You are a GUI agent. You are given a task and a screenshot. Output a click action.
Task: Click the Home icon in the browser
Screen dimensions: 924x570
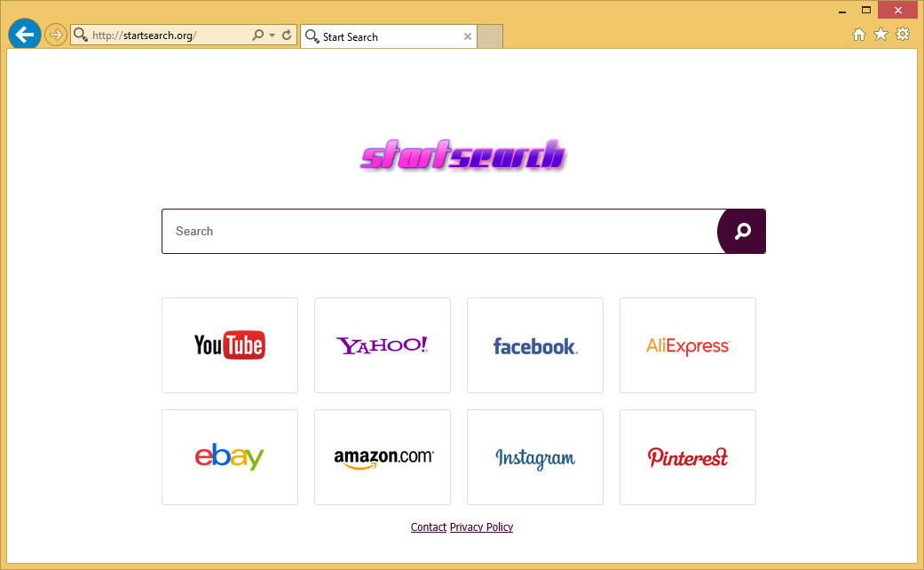click(x=858, y=34)
